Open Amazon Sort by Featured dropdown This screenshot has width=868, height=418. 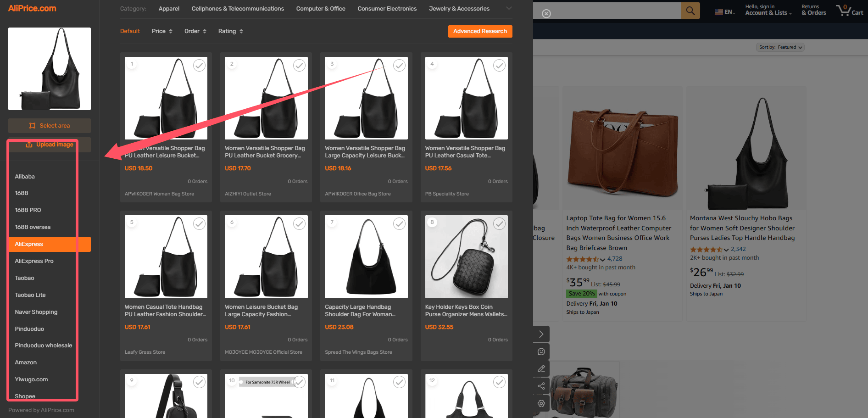click(x=780, y=47)
